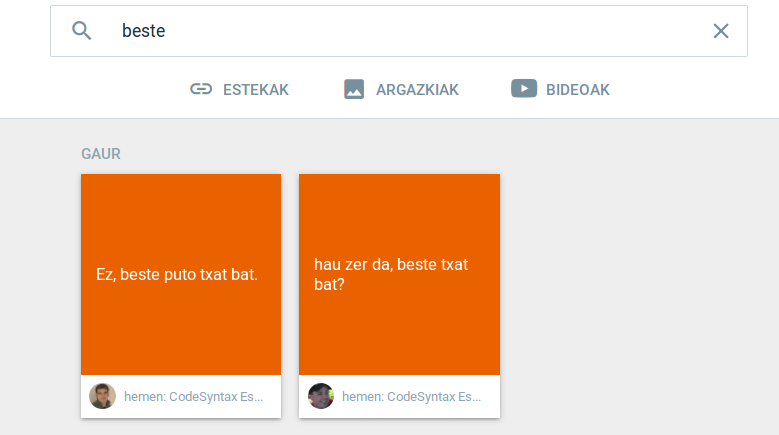Filter results by the Estekak label
779x435 pixels.
[255, 90]
